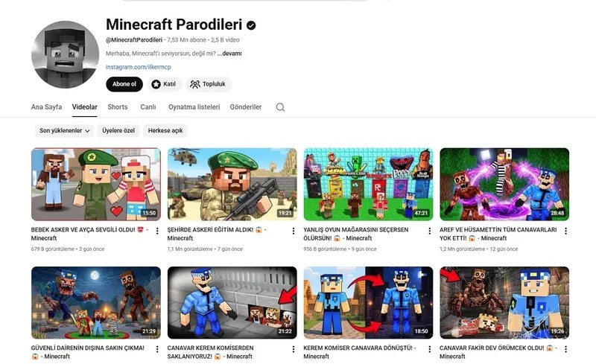Switch to the Shorts tab
This screenshot has height=364, width=596.
[x=118, y=107]
